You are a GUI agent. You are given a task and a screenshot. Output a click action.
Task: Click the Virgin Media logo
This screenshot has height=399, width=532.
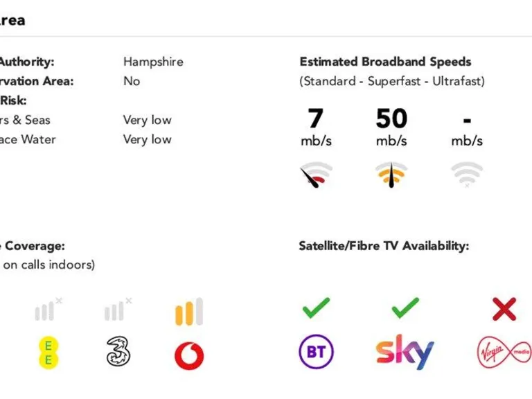click(x=504, y=352)
